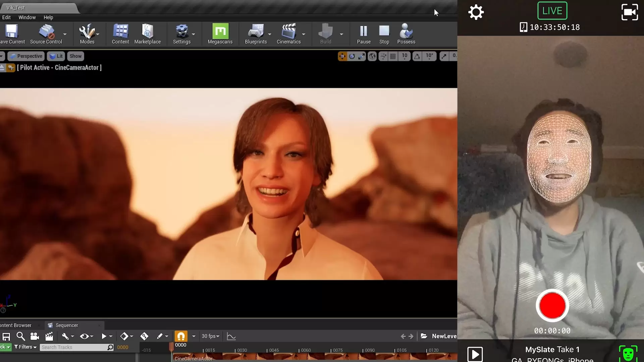
Task: Click the Search Tracks input field
Action: pyautogui.click(x=74, y=347)
